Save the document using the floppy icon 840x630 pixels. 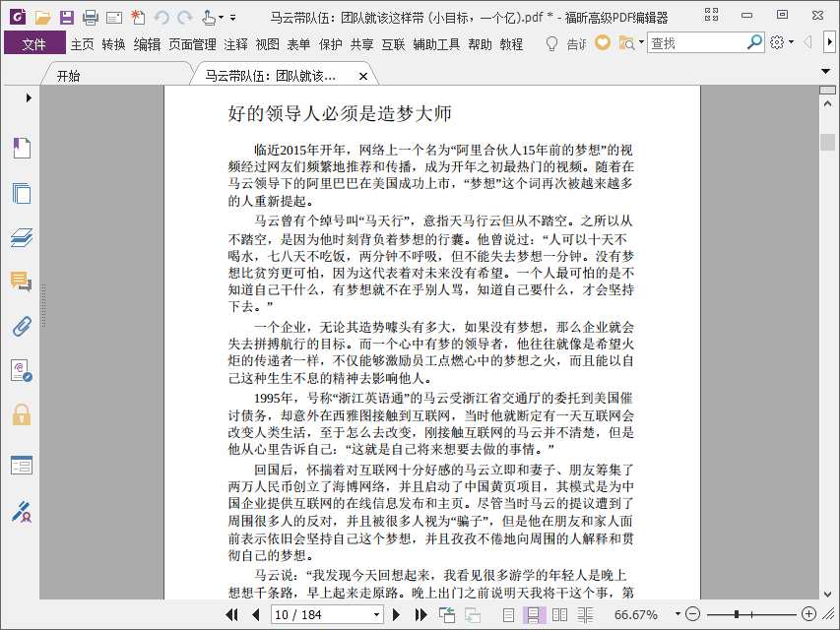66,18
